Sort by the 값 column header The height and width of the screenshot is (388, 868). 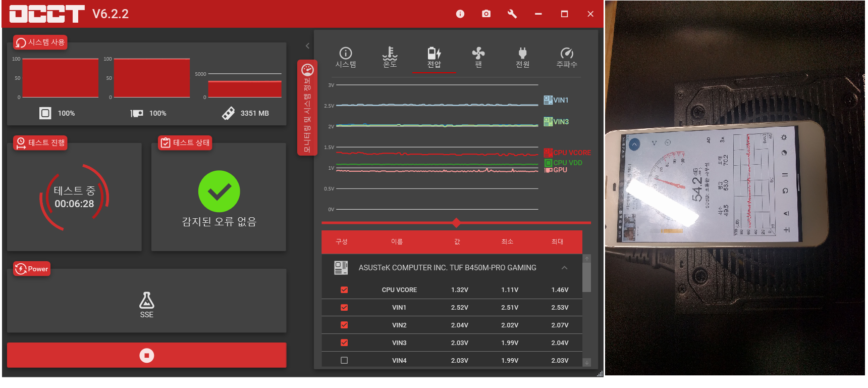coord(457,242)
